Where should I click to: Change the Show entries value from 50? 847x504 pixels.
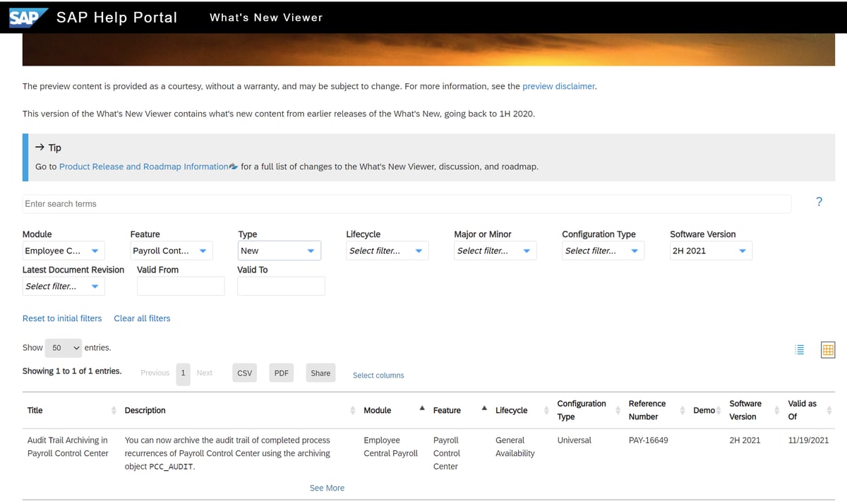point(63,347)
